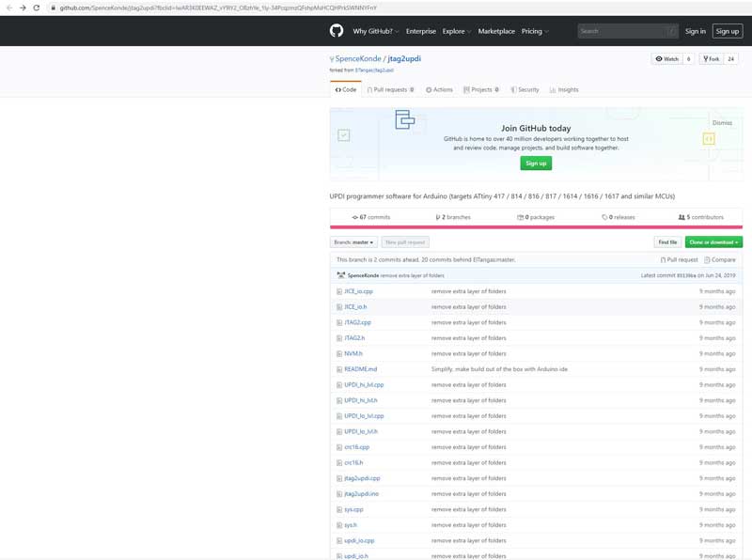752x560 pixels.
Task: Open the JTAG2.h file
Action: [354, 338]
